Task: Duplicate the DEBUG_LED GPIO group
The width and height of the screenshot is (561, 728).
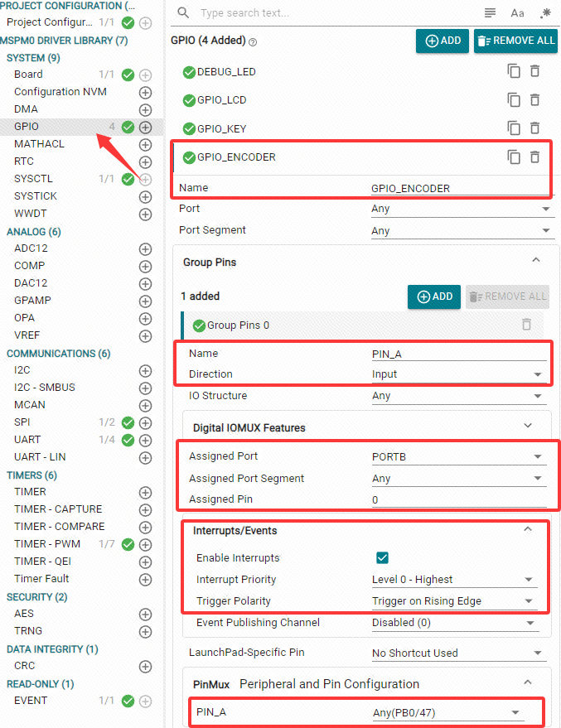Action: (514, 71)
